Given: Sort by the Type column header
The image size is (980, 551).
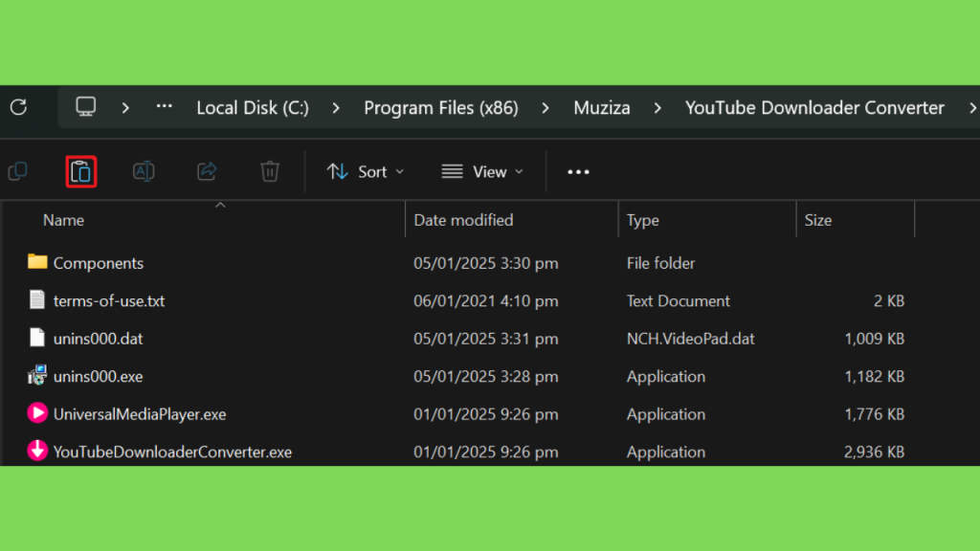Looking at the screenshot, I should tap(642, 220).
